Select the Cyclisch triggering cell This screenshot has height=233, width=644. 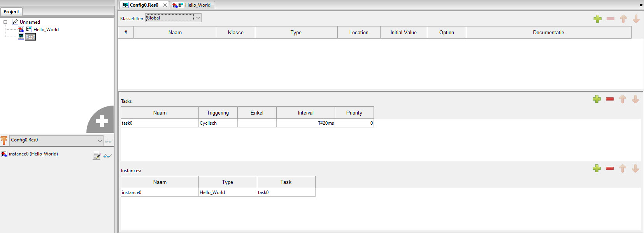click(x=218, y=123)
